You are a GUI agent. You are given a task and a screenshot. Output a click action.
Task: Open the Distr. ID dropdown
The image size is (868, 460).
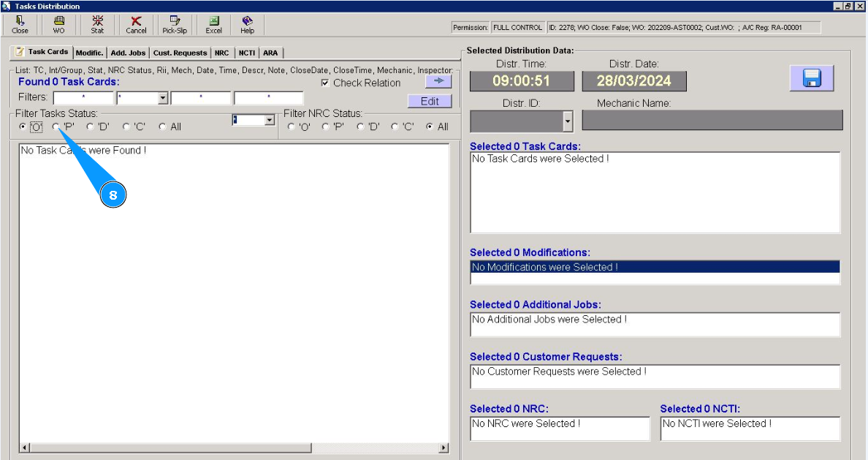(x=568, y=121)
